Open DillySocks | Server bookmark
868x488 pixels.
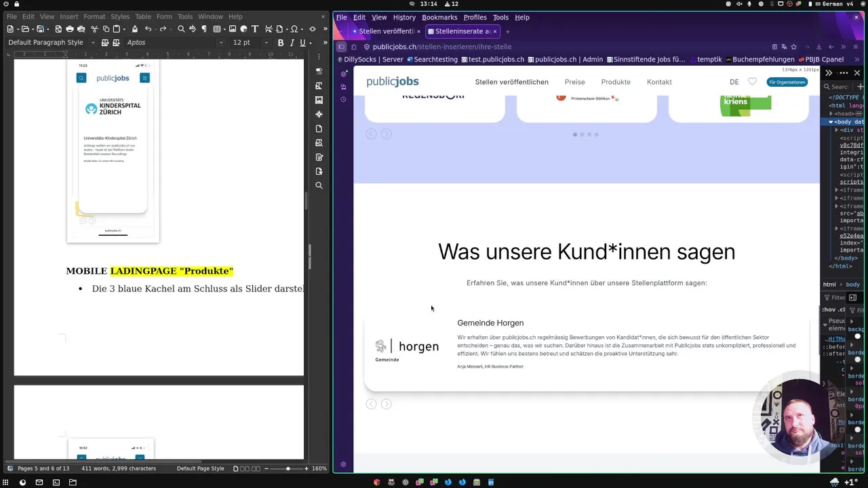(x=370, y=60)
